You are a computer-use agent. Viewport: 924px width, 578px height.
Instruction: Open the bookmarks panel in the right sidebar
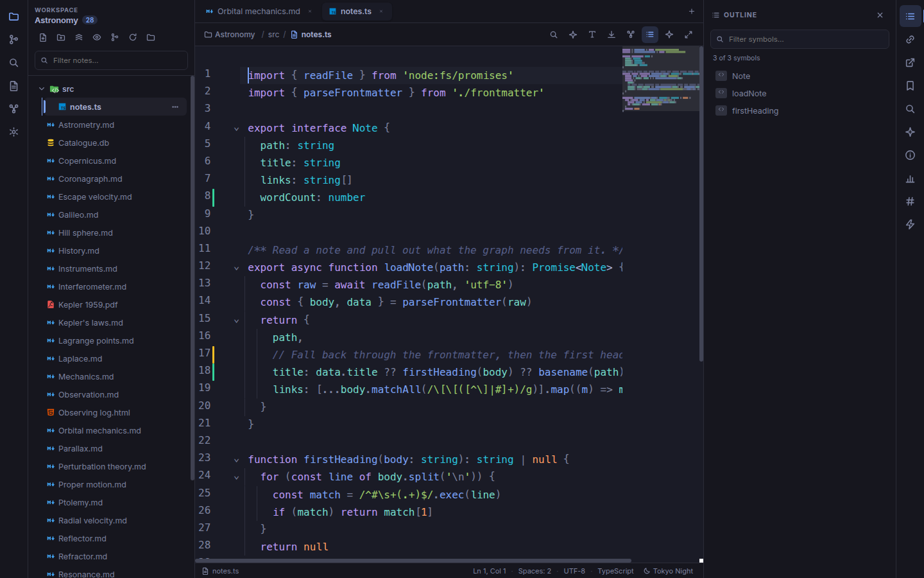coord(910,86)
